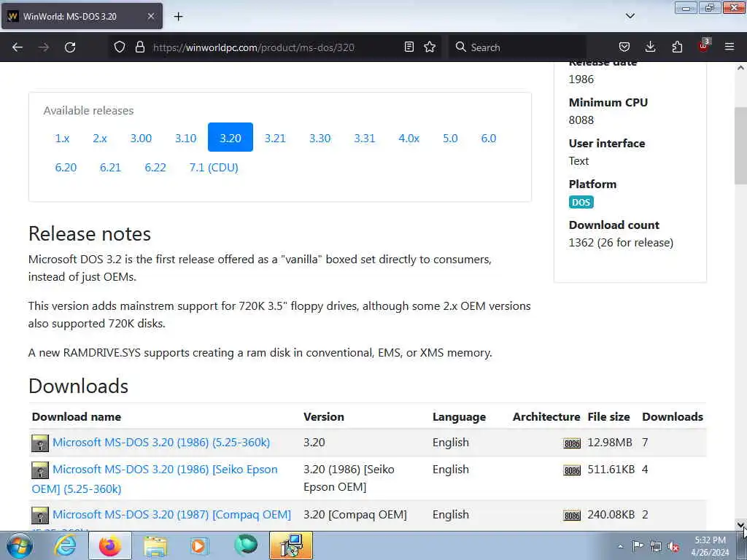This screenshot has height=560, width=747.
Task: Go back to the previous page
Action: (x=18, y=47)
